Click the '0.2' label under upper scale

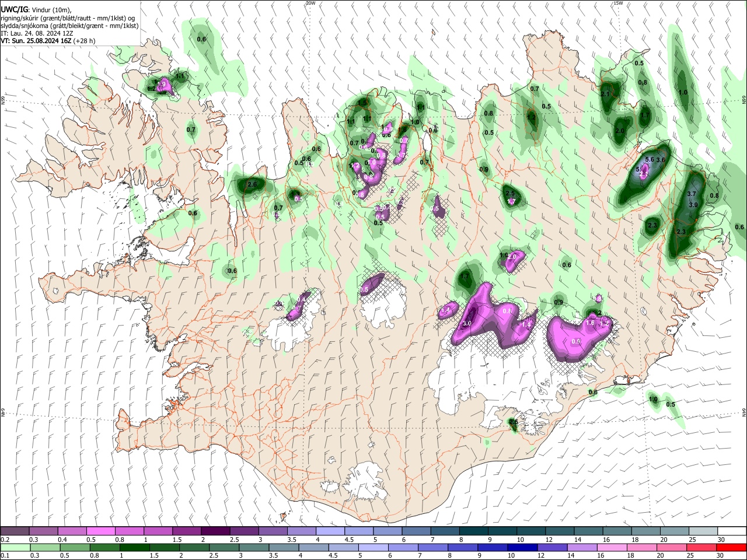[5, 540]
